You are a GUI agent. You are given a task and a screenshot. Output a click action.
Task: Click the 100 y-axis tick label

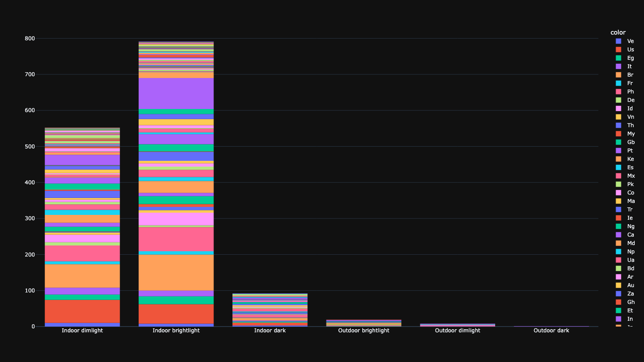tap(30, 291)
